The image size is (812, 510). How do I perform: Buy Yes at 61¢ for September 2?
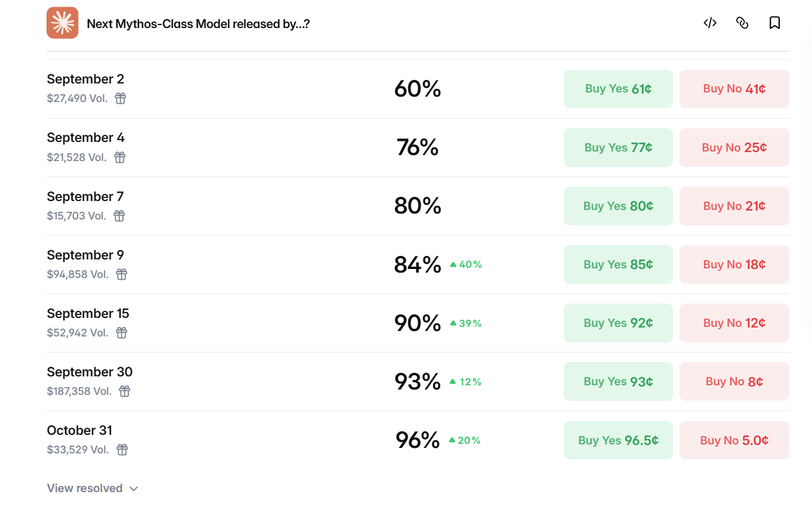point(618,89)
